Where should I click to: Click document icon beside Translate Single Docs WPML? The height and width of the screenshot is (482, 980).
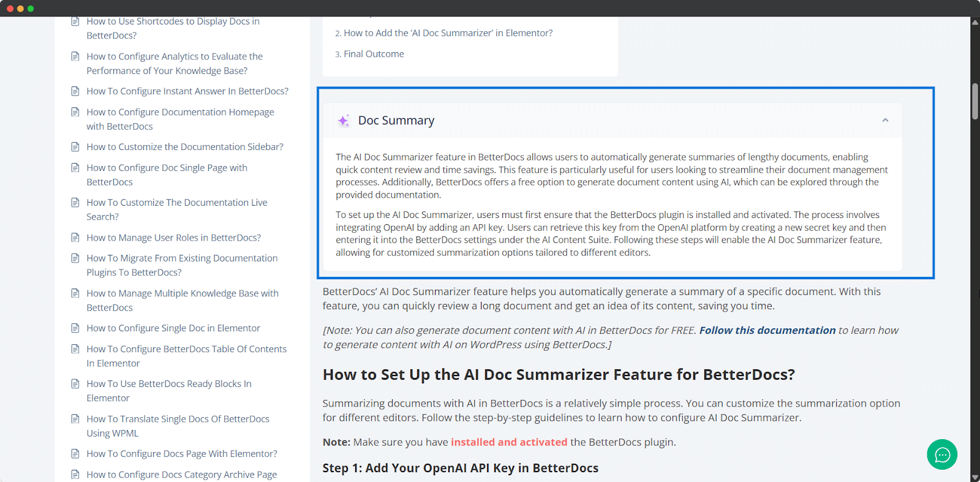(75, 419)
